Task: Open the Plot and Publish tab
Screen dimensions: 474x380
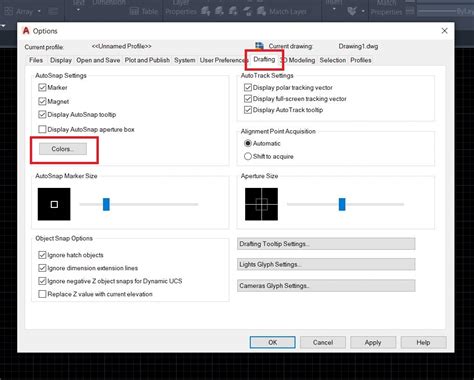Action: click(147, 60)
